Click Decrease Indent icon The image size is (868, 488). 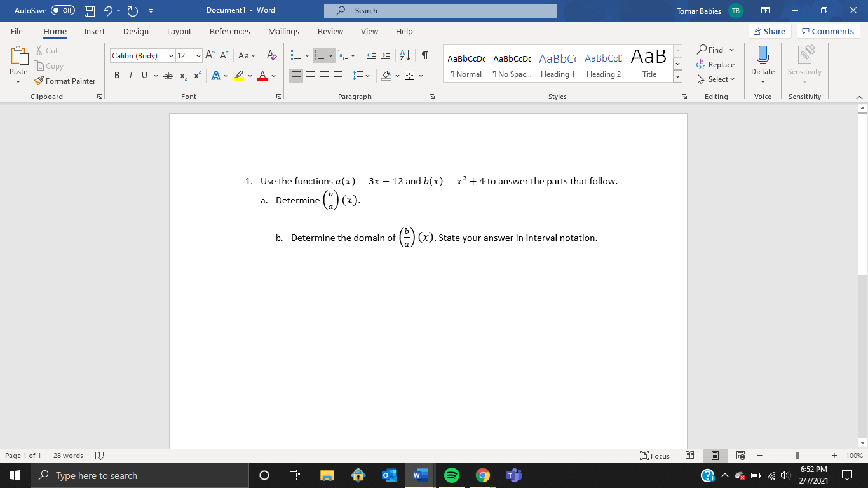click(x=370, y=56)
